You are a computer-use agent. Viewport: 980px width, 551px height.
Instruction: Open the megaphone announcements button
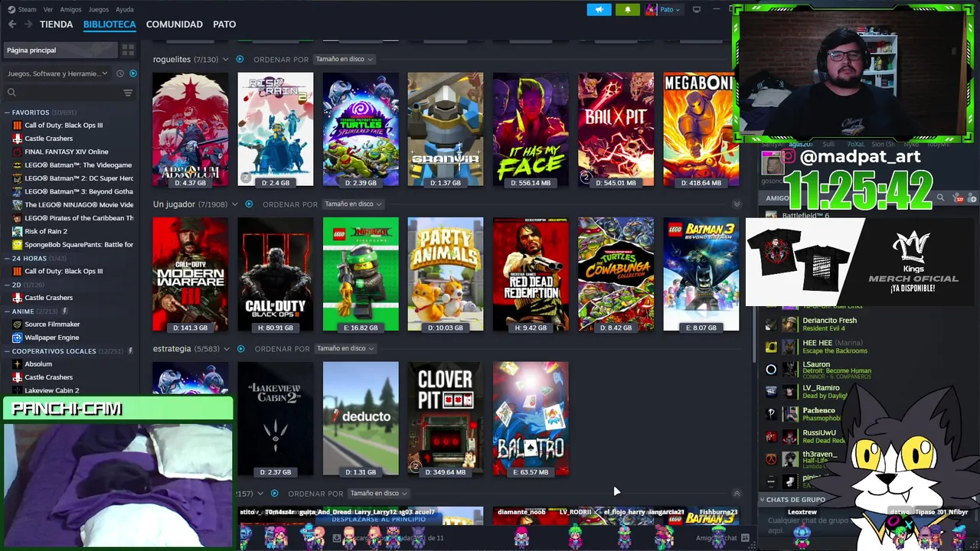click(599, 9)
